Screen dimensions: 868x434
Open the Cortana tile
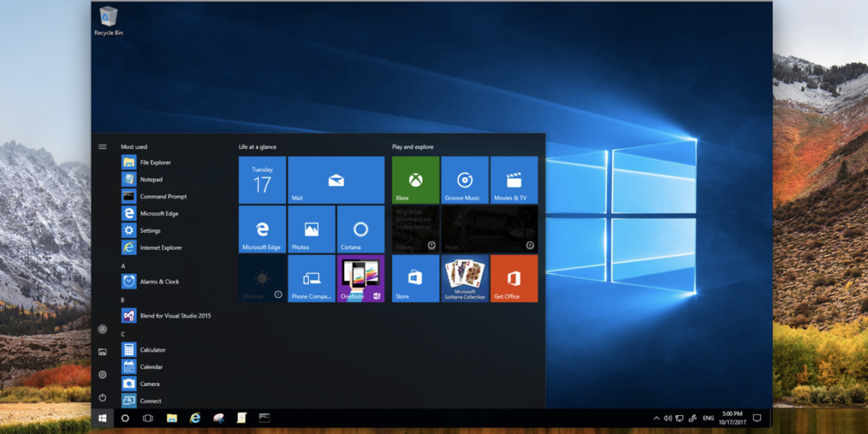click(x=361, y=229)
